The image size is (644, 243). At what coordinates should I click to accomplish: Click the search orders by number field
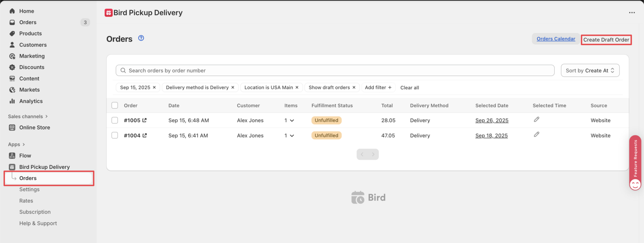[335, 70]
